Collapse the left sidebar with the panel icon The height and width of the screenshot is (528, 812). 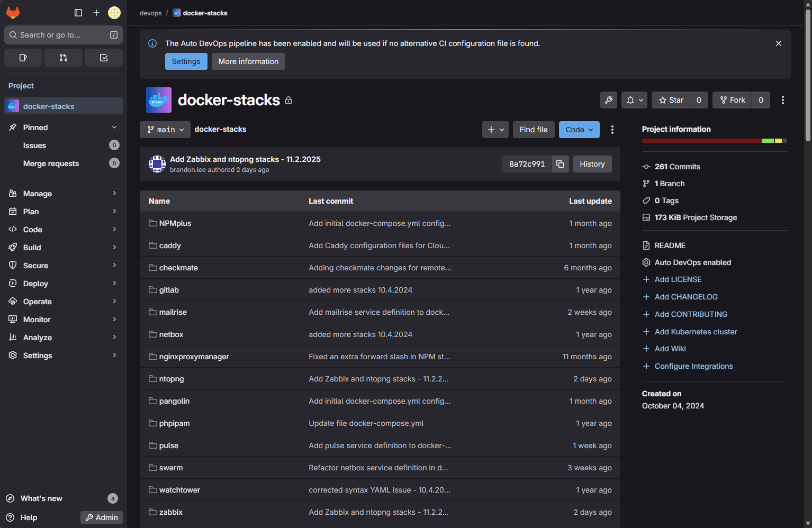(x=78, y=13)
